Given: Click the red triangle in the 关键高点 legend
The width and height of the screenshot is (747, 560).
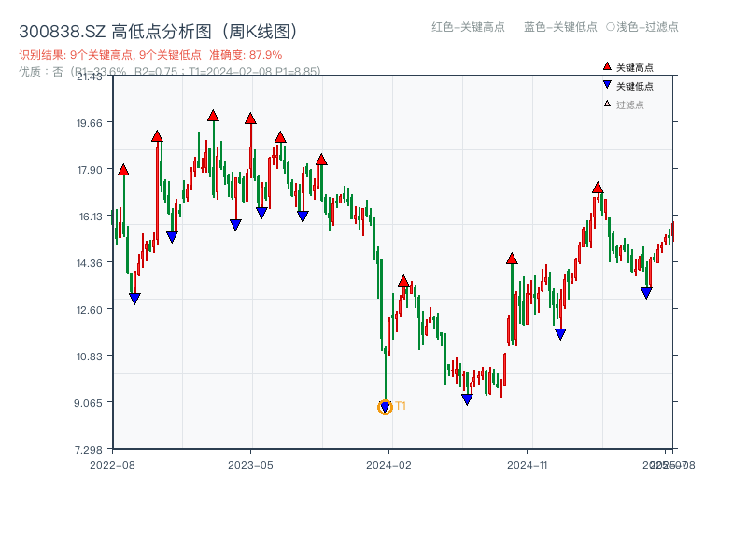Looking at the screenshot, I should [607, 66].
